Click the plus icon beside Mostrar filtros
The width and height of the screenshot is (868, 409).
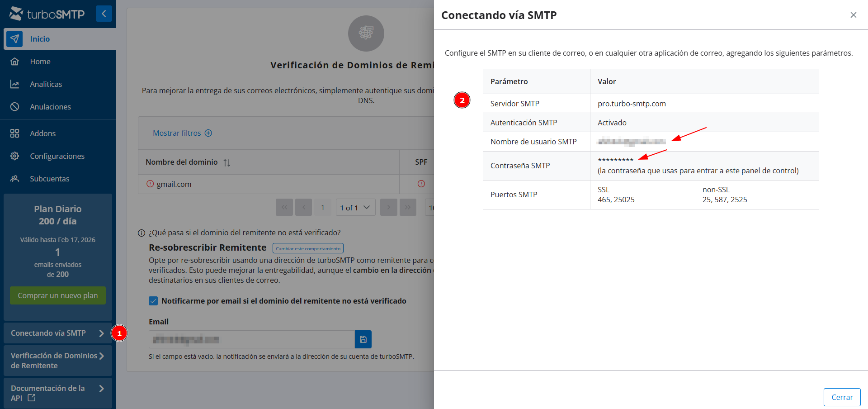click(x=208, y=133)
